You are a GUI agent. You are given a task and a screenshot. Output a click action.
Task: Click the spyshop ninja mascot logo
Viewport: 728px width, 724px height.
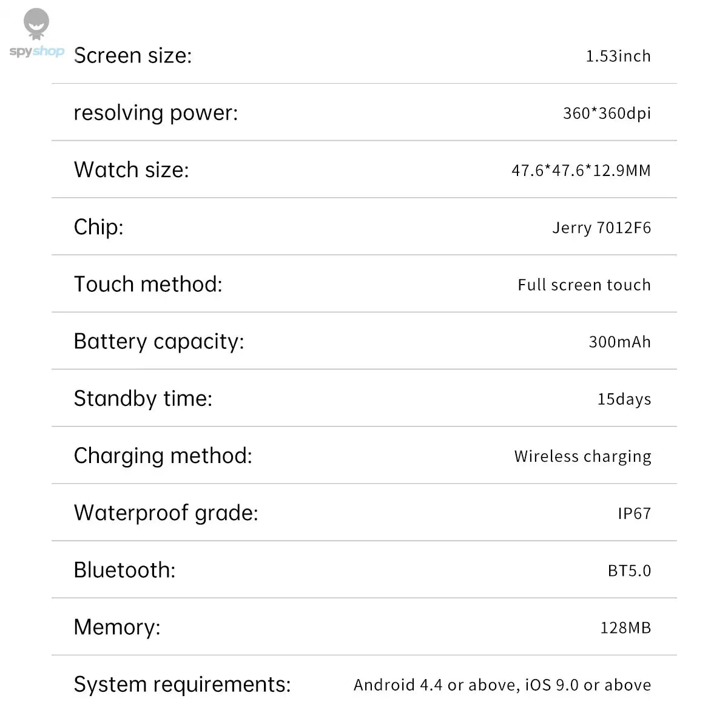click(x=36, y=24)
